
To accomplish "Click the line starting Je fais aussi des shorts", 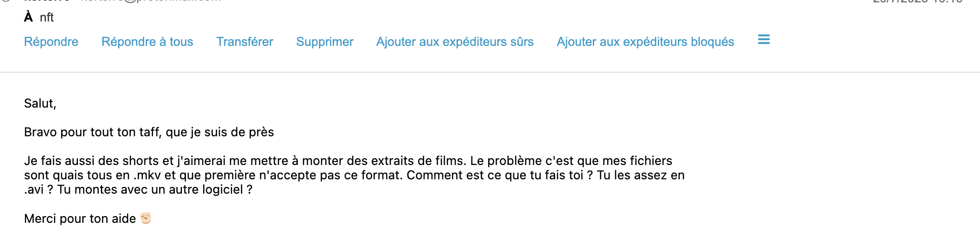I will pos(348,161).
